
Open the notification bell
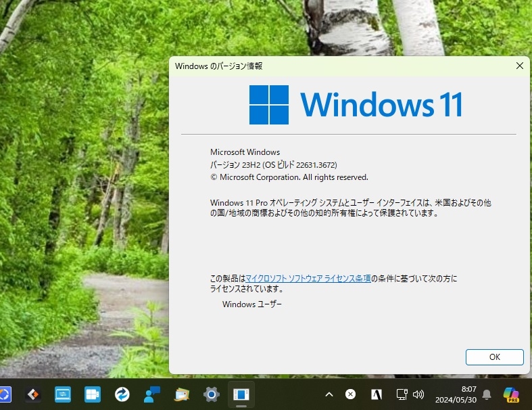(x=487, y=394)
